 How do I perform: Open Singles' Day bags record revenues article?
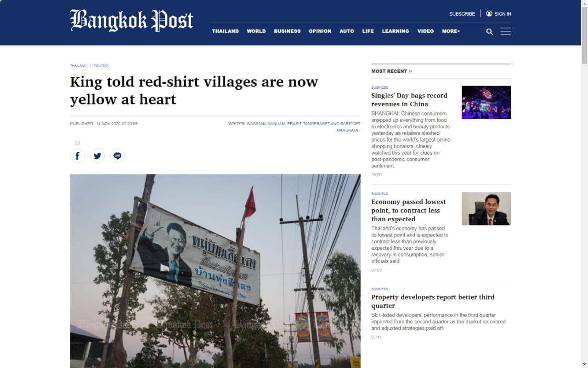(409, 100)
